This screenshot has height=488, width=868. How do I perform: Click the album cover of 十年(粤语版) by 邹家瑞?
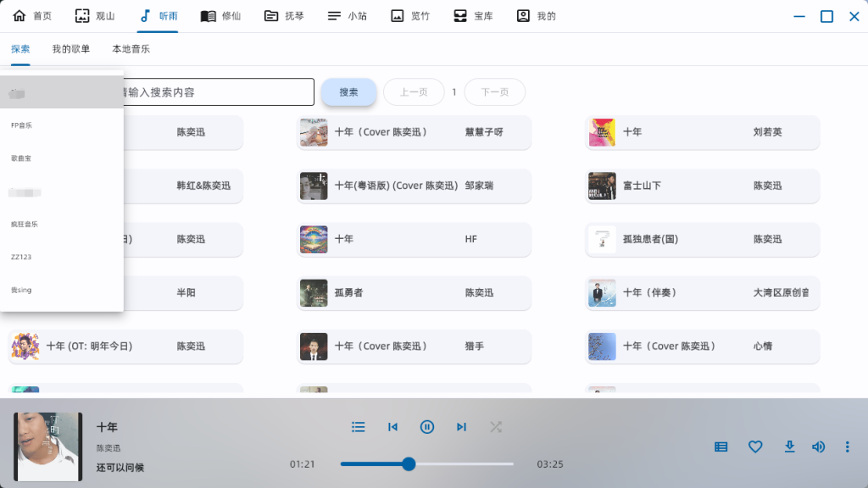(314, 186)
